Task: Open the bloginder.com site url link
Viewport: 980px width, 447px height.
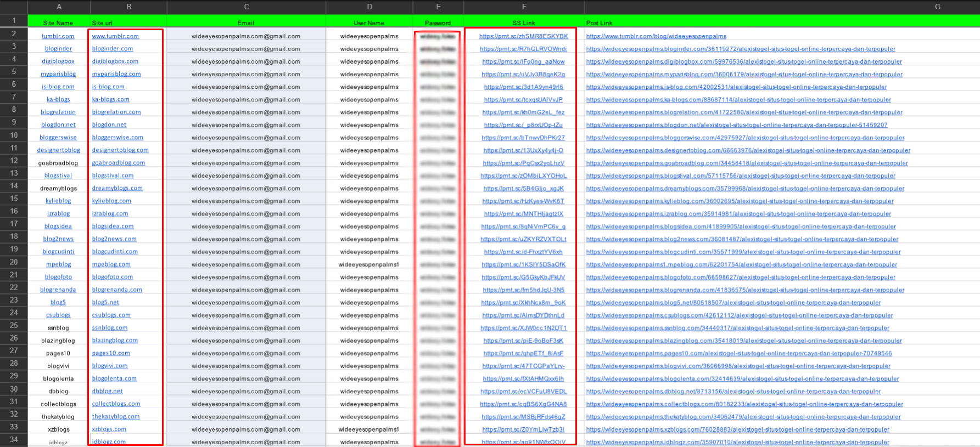Action: click(x=113, y=49)
